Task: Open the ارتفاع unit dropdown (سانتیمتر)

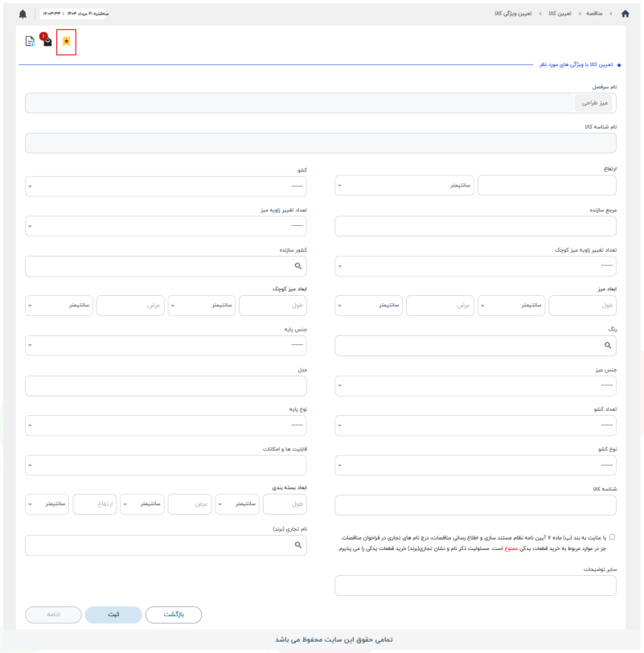Action: click(x=404, y=185)
